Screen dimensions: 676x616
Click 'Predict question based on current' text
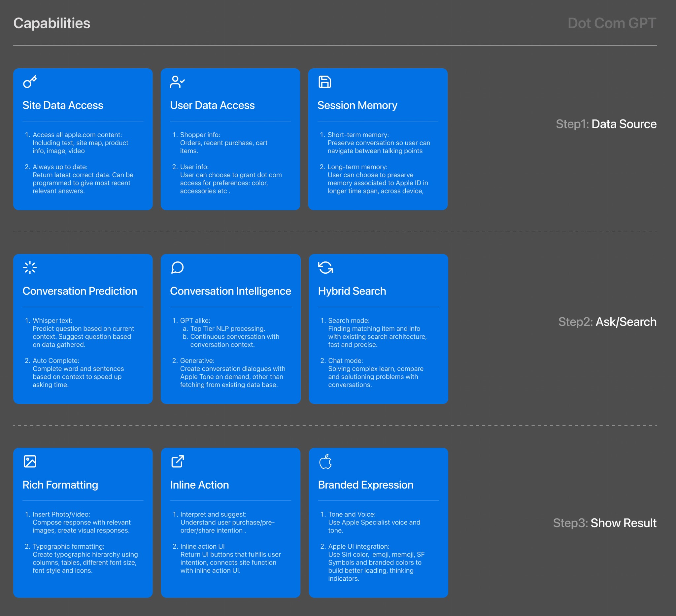pos(83,328)
